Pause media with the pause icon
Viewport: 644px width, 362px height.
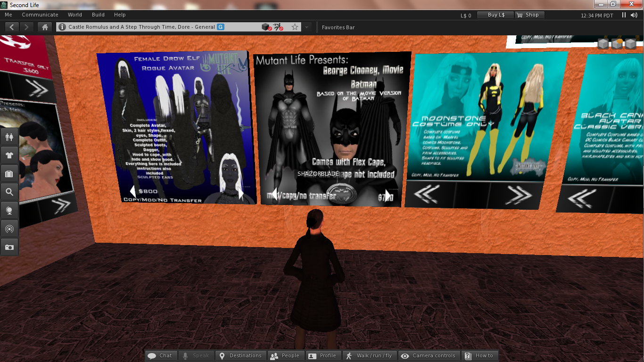tap(624, 15)
